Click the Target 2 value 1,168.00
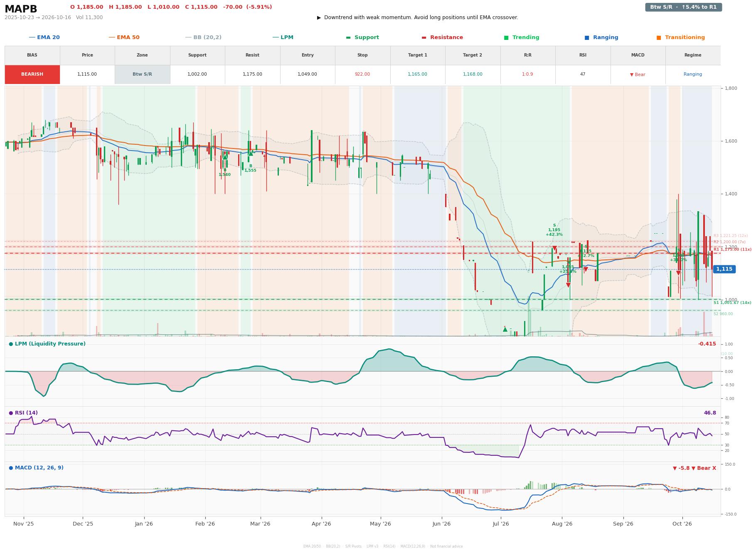Screen dimensions: 756x553 [x=473, y=74]
